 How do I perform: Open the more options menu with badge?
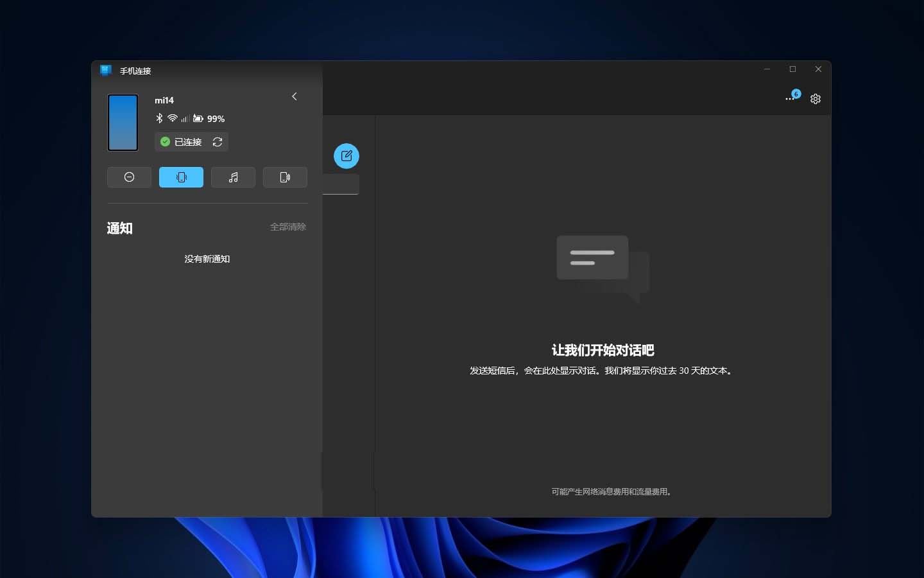pyautogui.click(x=791, y=98)
